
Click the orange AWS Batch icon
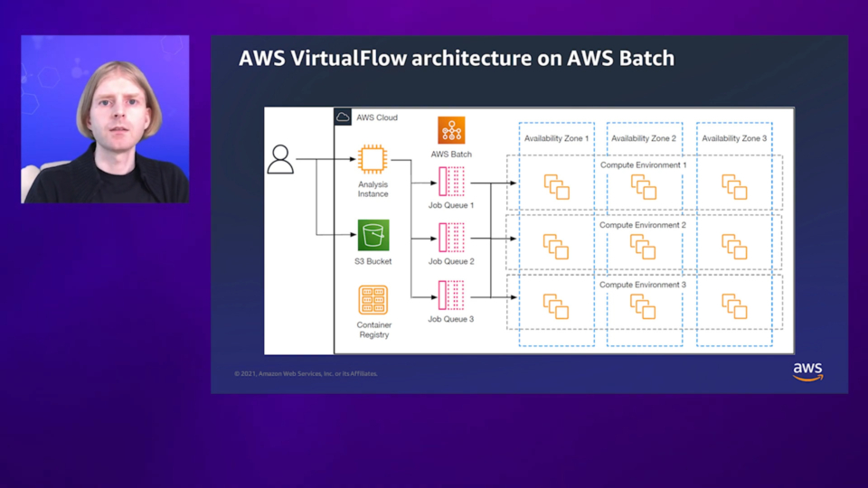pos(451,130)
